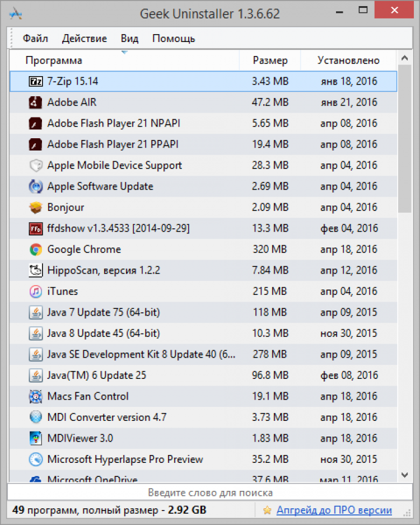Click the Adobe Flash Player 21 PPAPI icon

[x=35, y=144]
